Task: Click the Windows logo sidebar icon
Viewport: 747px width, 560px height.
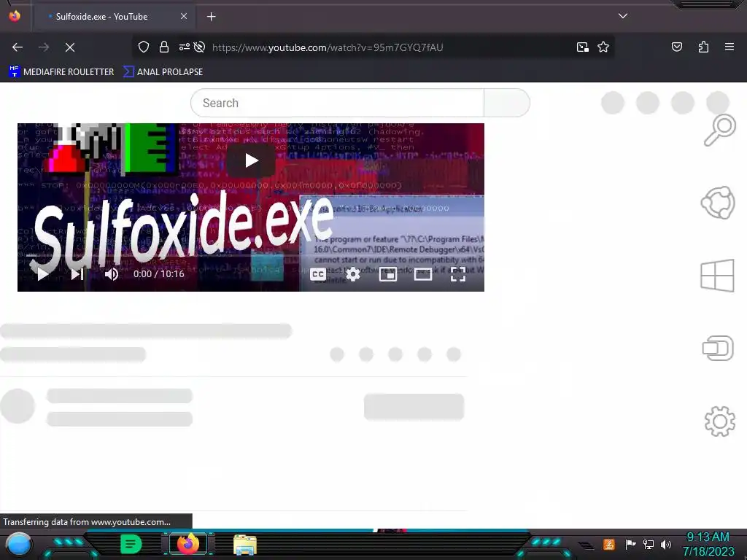Action: (717, 275)
